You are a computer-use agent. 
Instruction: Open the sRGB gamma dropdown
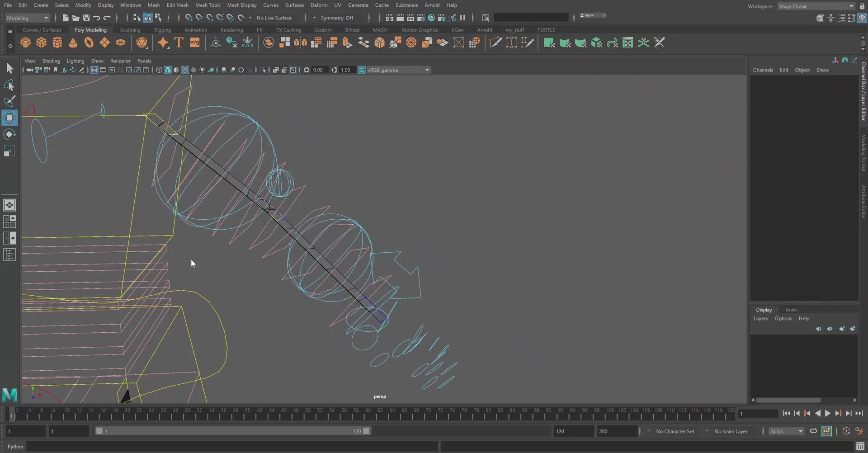tap(427, 70)
